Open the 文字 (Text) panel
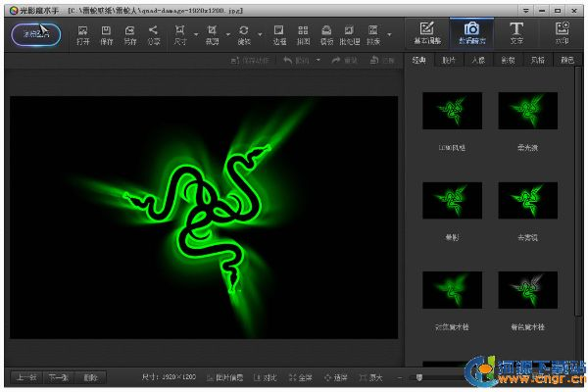Screen dimensions: 588x392 [x=516, y=33]
